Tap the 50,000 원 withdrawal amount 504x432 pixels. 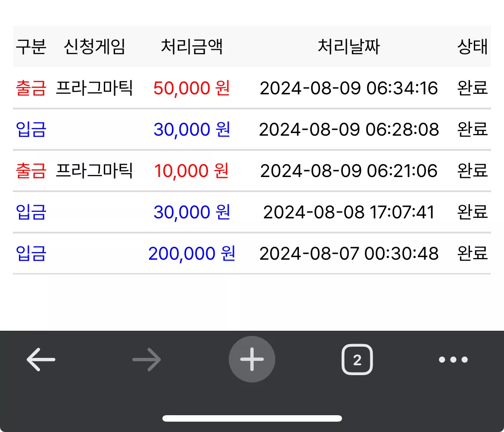[x=192, y=88]
